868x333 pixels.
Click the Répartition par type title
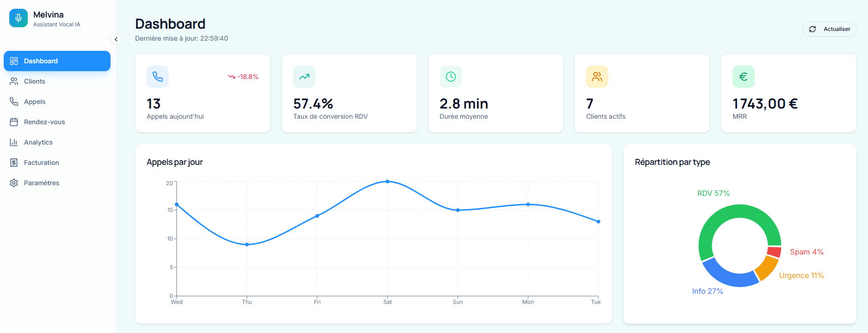(672, 162)
